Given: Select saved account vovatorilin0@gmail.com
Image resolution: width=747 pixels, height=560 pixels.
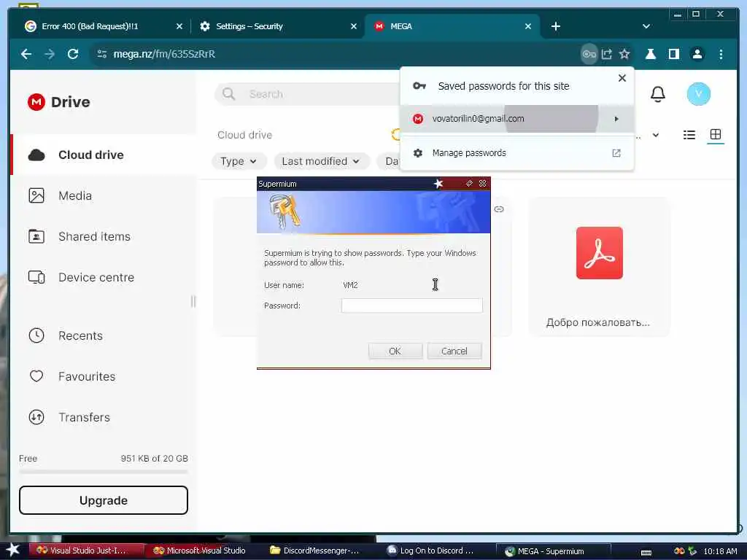Looking at the screenshot, I should (517, 119).
